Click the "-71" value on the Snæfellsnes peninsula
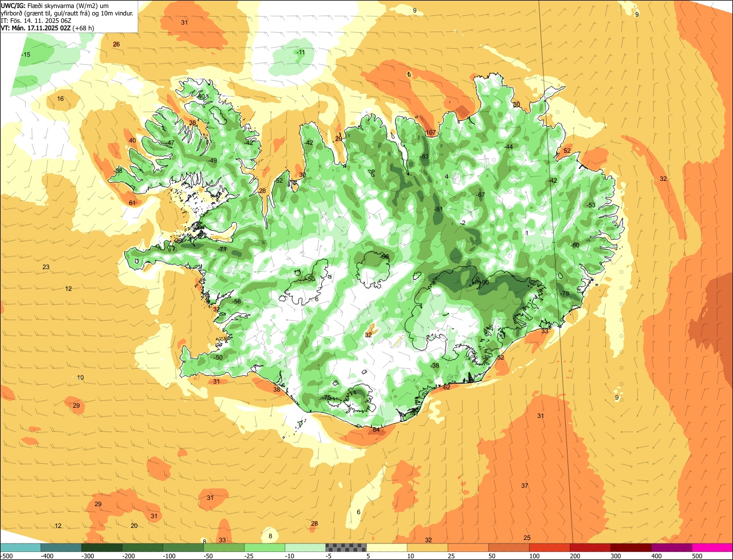The width and height of the screenshot is (733, 560). [223, 250]
